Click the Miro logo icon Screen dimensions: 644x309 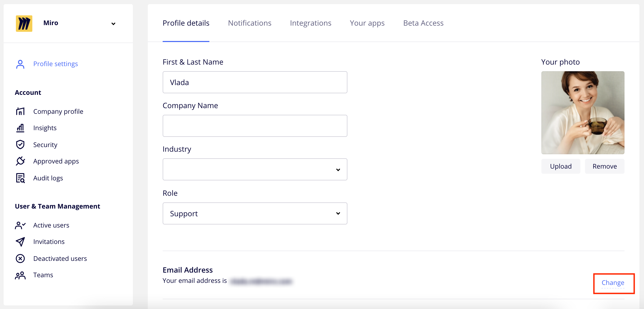point(24,23)
